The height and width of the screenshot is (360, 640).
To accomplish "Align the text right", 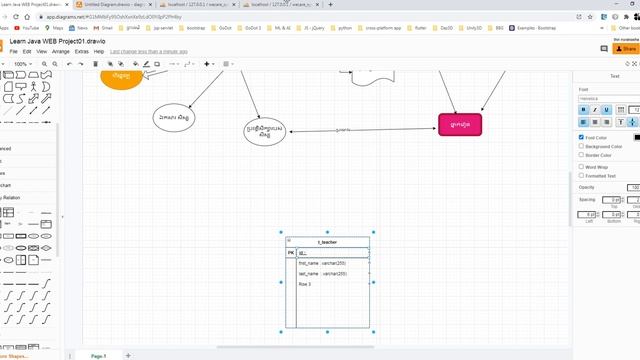I will point(607,122).
